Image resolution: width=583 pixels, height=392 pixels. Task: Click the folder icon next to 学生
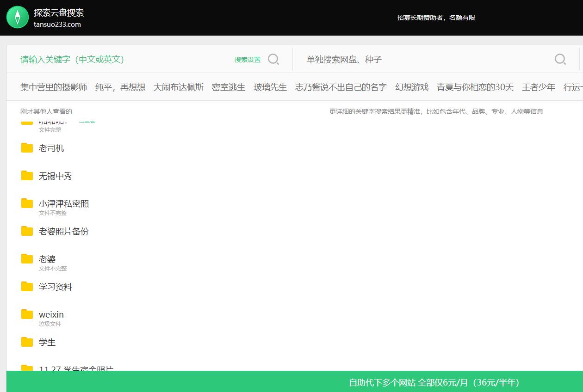(27, 342)
